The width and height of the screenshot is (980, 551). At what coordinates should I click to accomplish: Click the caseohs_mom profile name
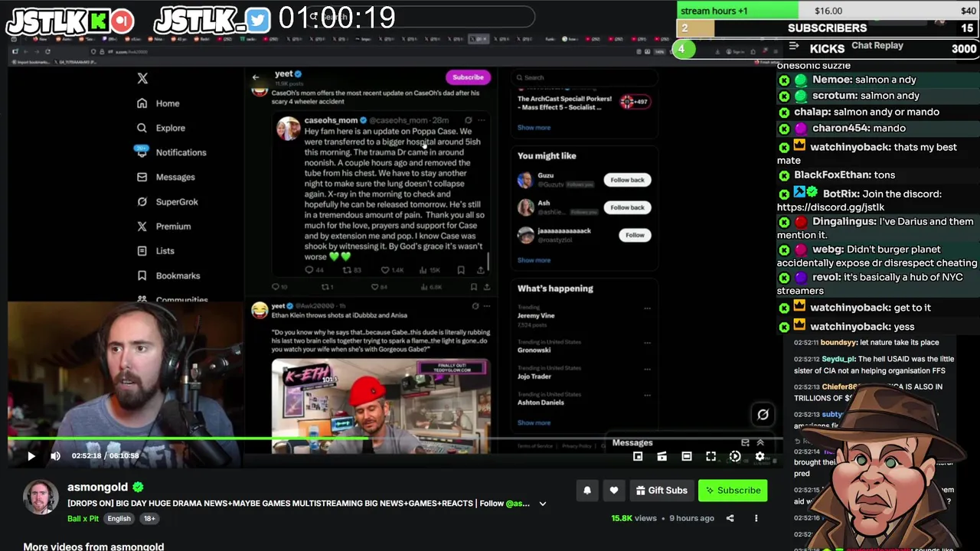pyautogui.click(x=331, y=120)
